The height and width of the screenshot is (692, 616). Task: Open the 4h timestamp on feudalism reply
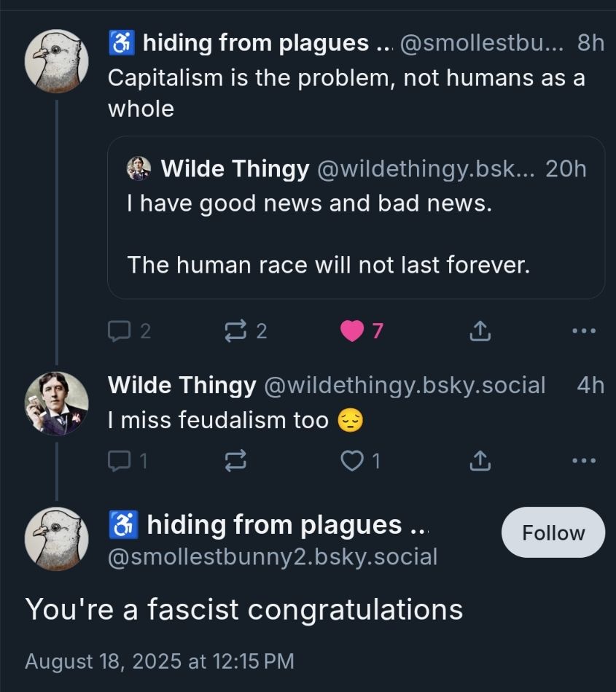[590, 385]
